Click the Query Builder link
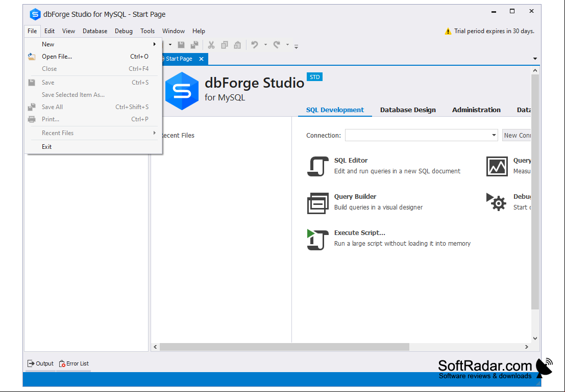 355,197
